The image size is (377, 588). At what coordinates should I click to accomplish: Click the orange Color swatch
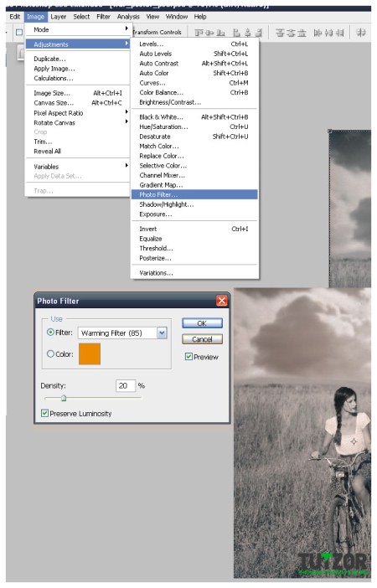click(x=90, y=353)
